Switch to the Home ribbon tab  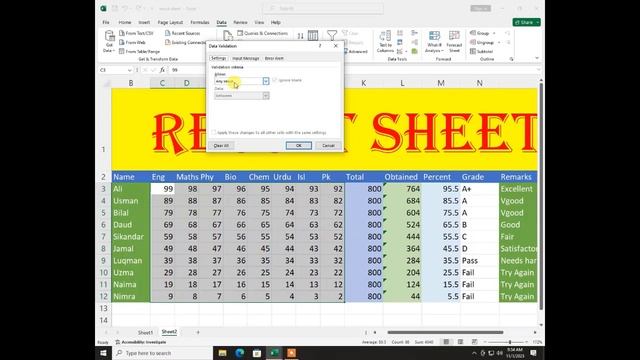pos(125,22)
